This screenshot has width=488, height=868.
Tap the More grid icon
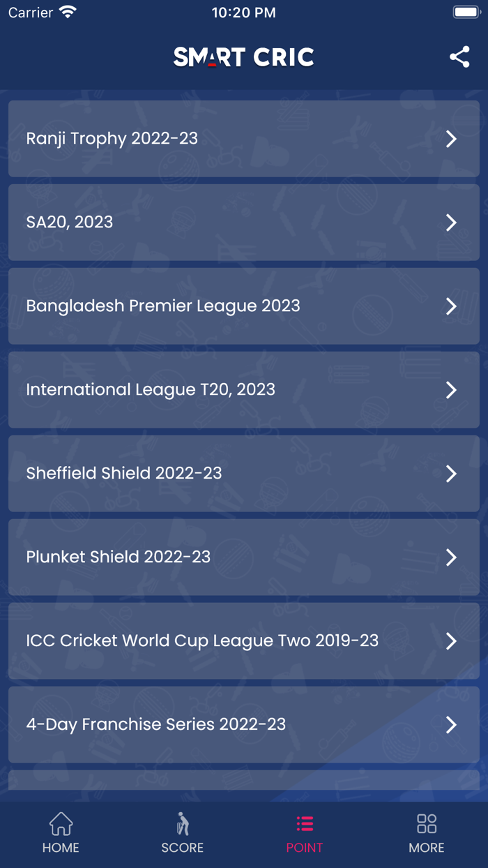tap(427, 824)
